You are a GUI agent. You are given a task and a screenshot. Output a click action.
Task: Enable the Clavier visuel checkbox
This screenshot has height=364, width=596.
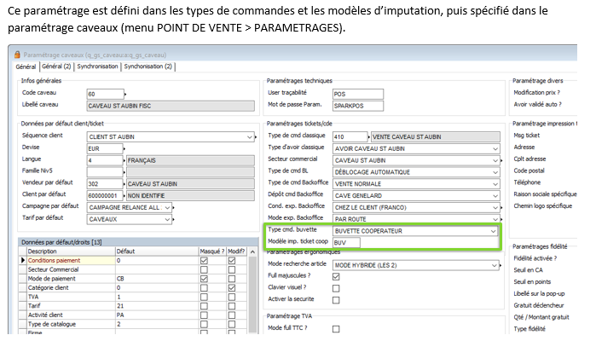[x=336, y=288]
